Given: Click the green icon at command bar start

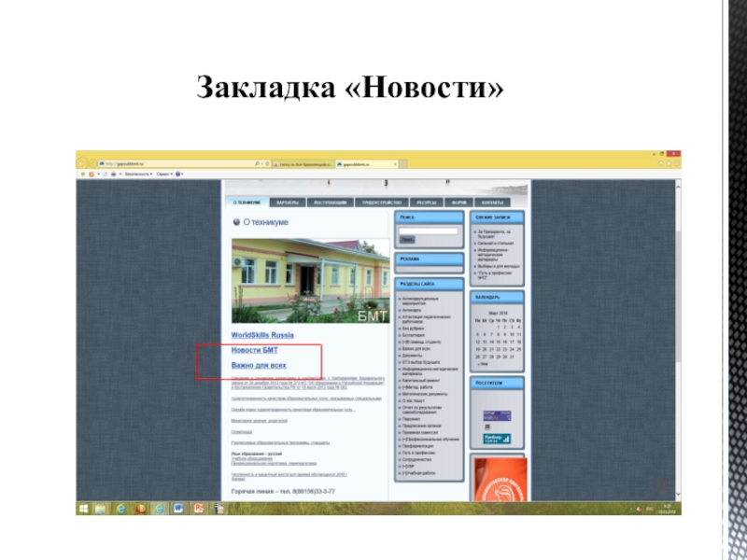Looking at the screenshot, I should (x=83, y=174).
